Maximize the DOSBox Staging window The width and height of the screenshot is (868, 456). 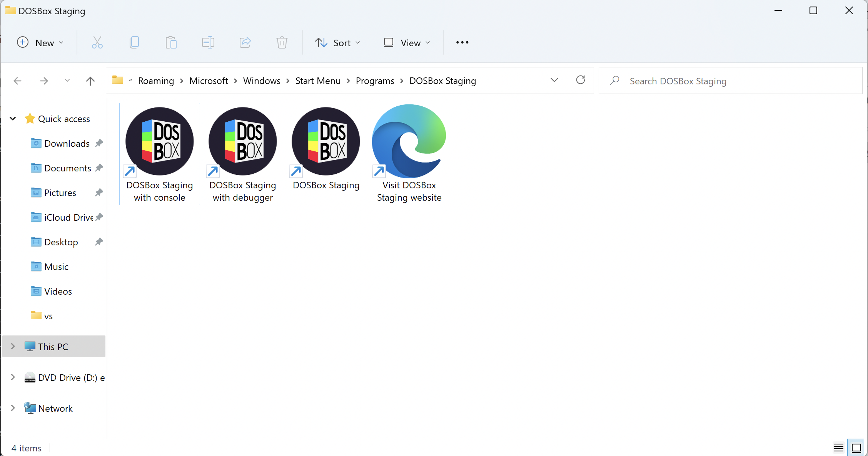point(813,10)
